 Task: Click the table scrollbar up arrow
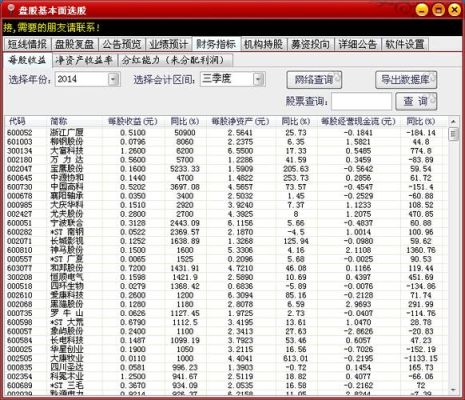(x=453, y=122)
